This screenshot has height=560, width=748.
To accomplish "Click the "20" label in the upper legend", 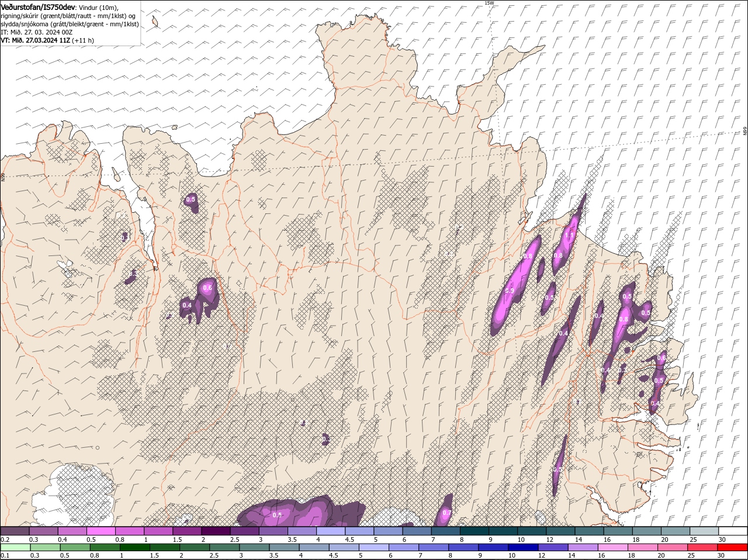I will [x=665, y=539].
